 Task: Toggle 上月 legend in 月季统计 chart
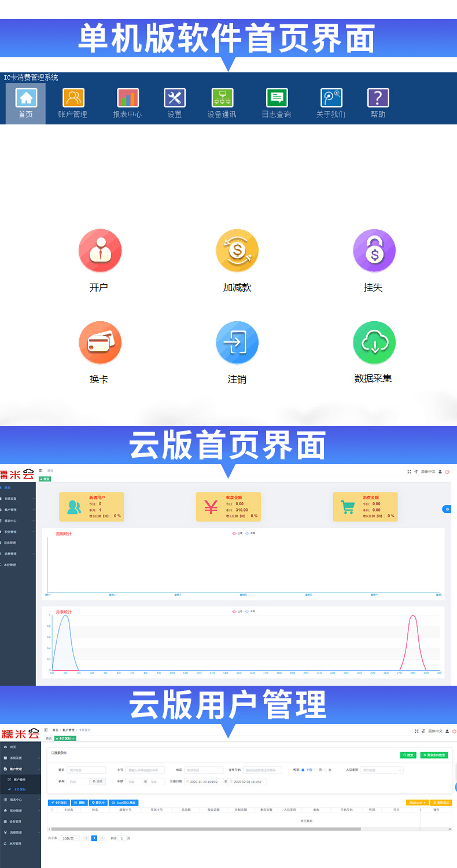pos(237,611)
